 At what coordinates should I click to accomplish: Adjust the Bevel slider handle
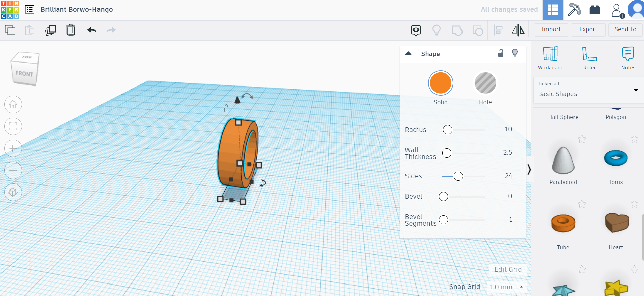[443, 197]
